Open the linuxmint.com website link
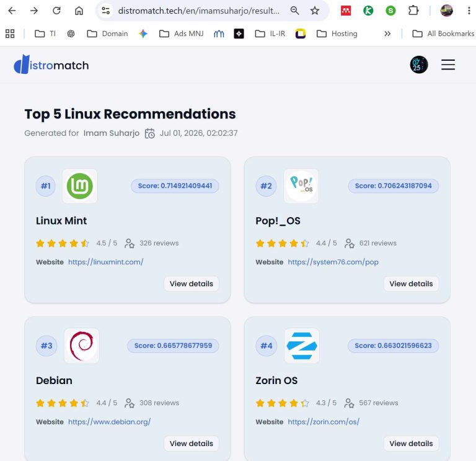The image size is (476, 461). tap(105, 262)
